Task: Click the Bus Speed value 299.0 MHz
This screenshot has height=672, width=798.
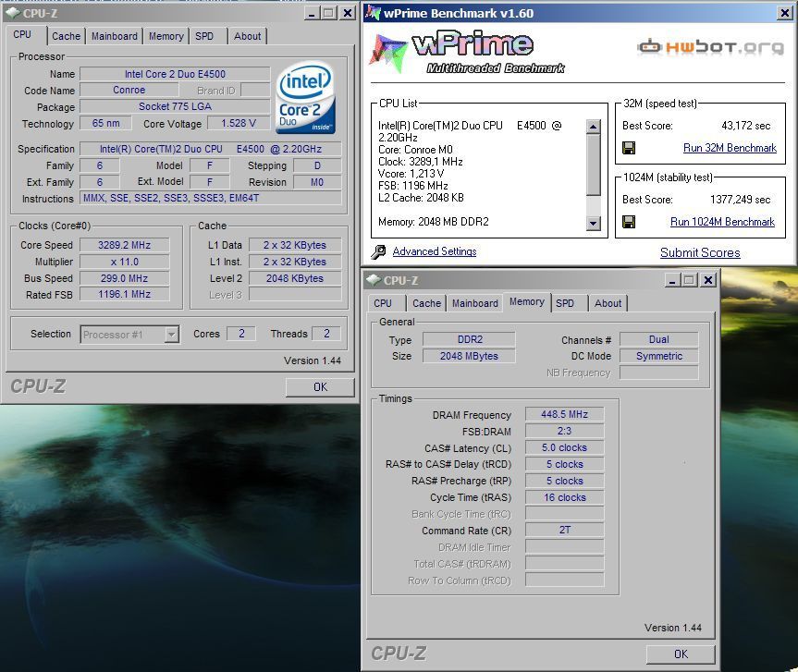Action: (124, 279)
